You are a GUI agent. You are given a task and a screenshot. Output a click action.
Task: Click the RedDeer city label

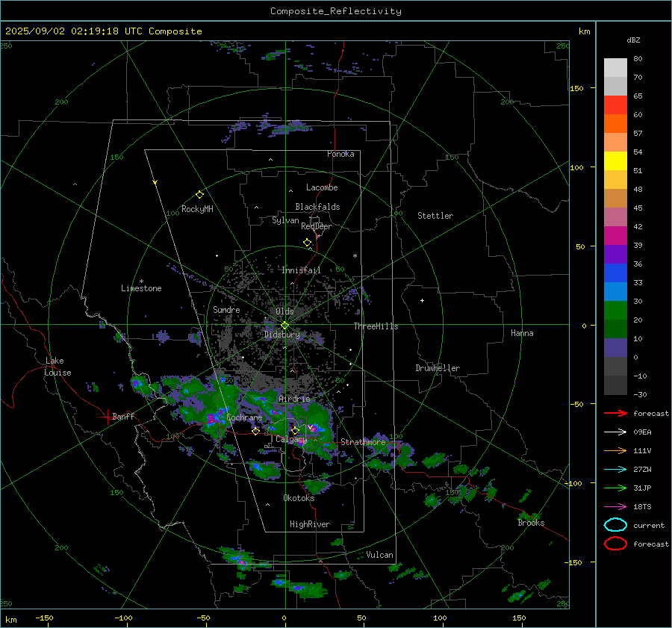coord(317,226)
